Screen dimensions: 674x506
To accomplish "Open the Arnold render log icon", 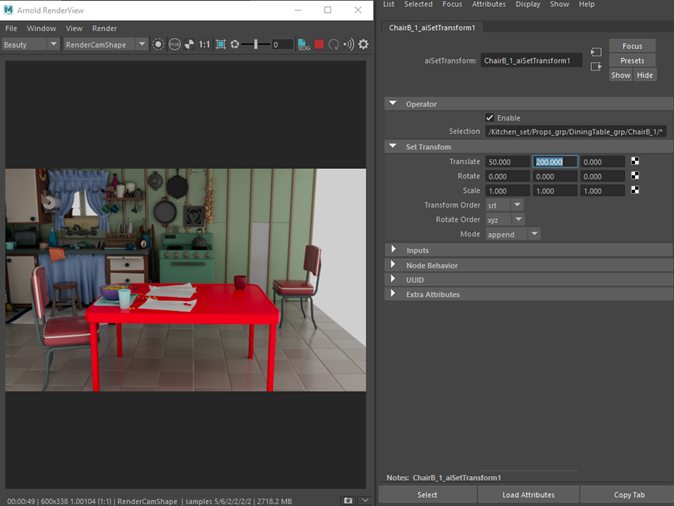I will 303,44.
